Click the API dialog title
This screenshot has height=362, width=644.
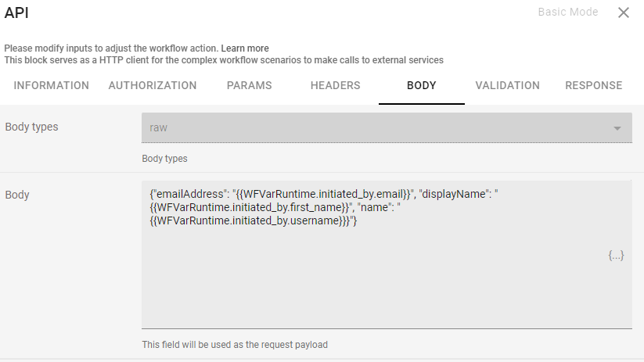pyautogui.click(x=16, y=13)
